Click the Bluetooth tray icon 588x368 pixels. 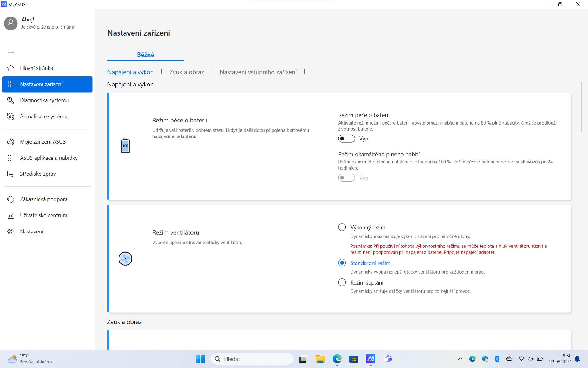[x=497, y=359]
